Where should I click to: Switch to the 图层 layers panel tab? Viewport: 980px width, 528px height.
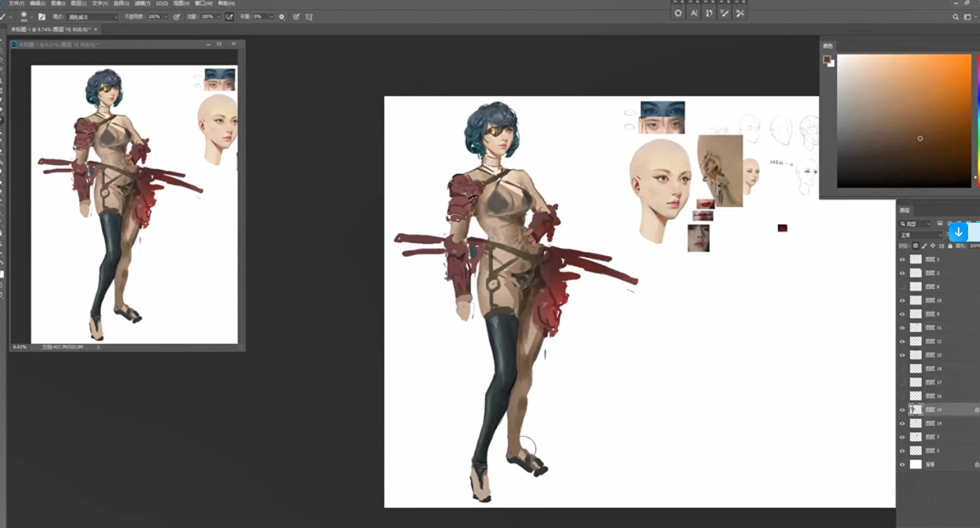(905, 210)
